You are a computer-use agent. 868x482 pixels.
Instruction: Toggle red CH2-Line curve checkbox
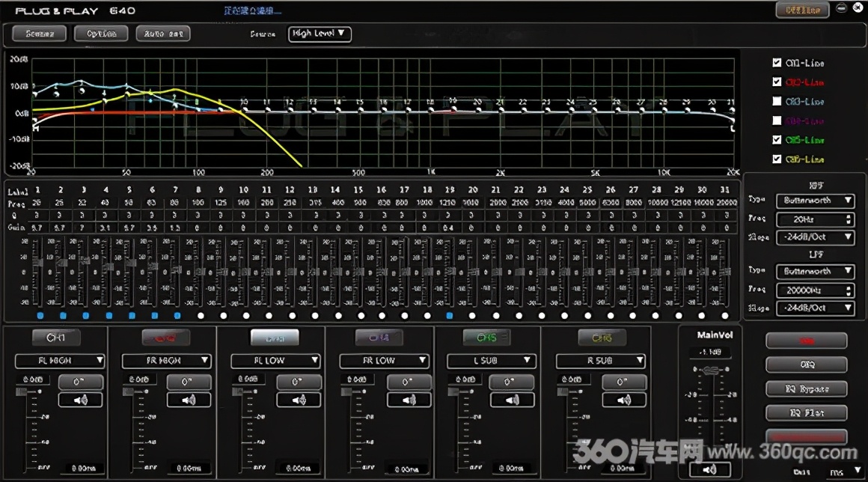click(x=777, y=82)
